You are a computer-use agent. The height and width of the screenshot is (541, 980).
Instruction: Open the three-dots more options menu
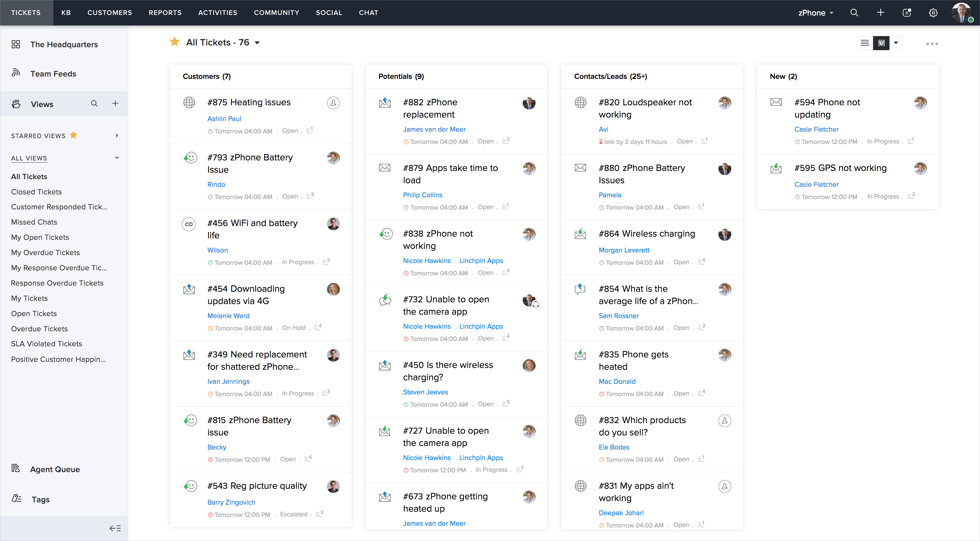tap(932, 44)
